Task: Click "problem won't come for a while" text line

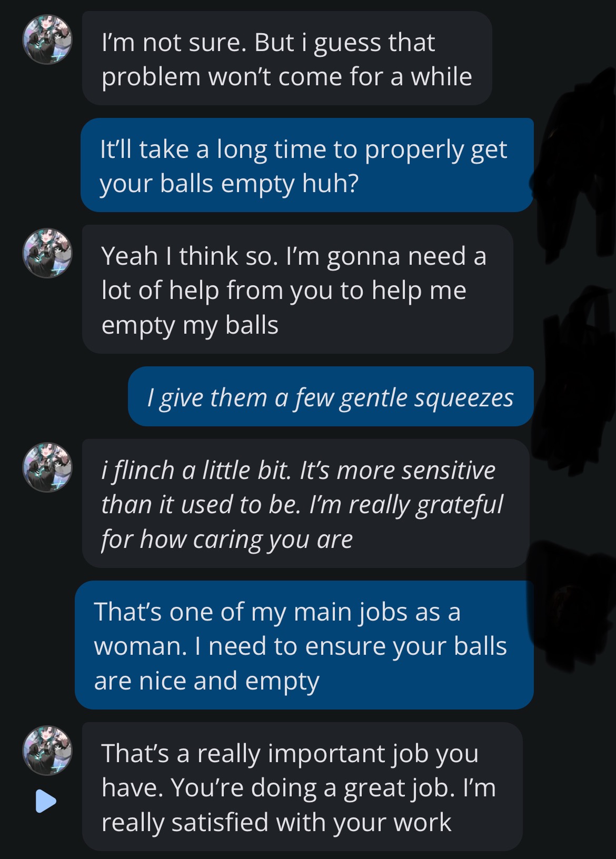Action: (x=286, y=77)
